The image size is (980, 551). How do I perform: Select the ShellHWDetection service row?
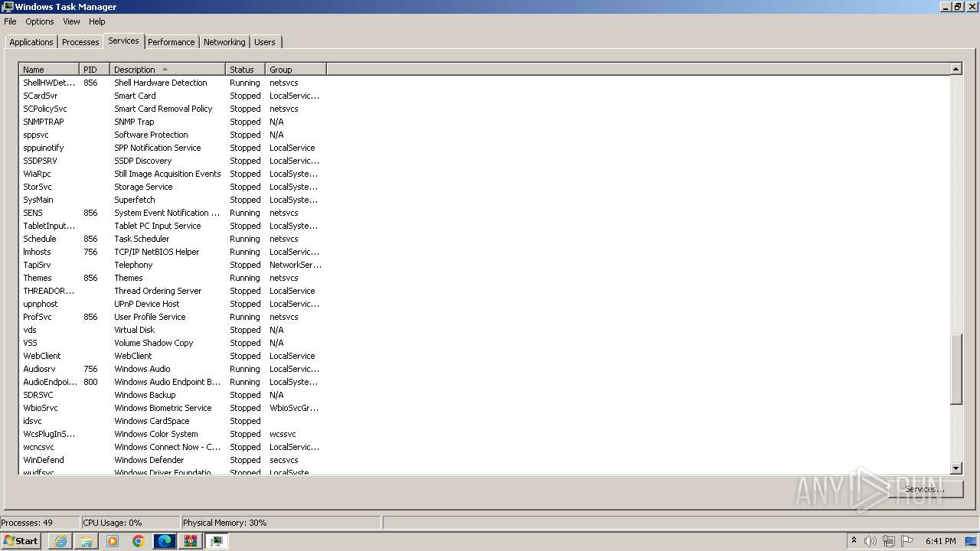(x=173, y=83)
